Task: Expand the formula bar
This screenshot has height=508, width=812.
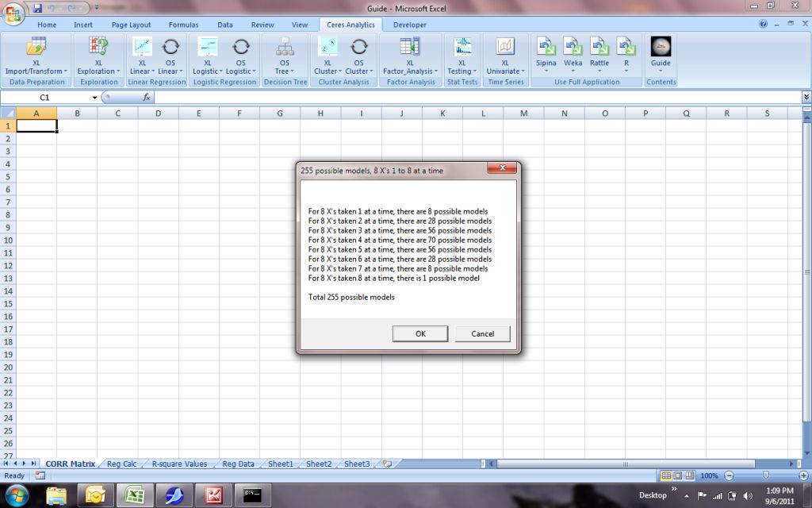Action: click(806, 97)
